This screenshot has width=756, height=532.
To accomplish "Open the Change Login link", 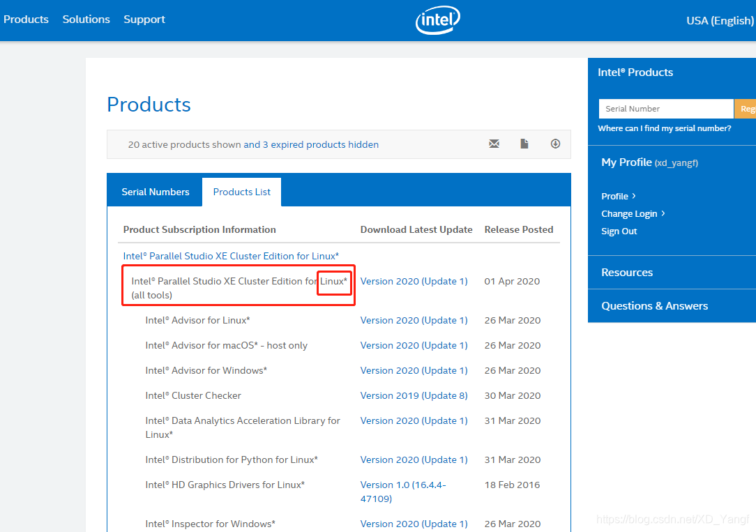I will [x=633, y=213].
